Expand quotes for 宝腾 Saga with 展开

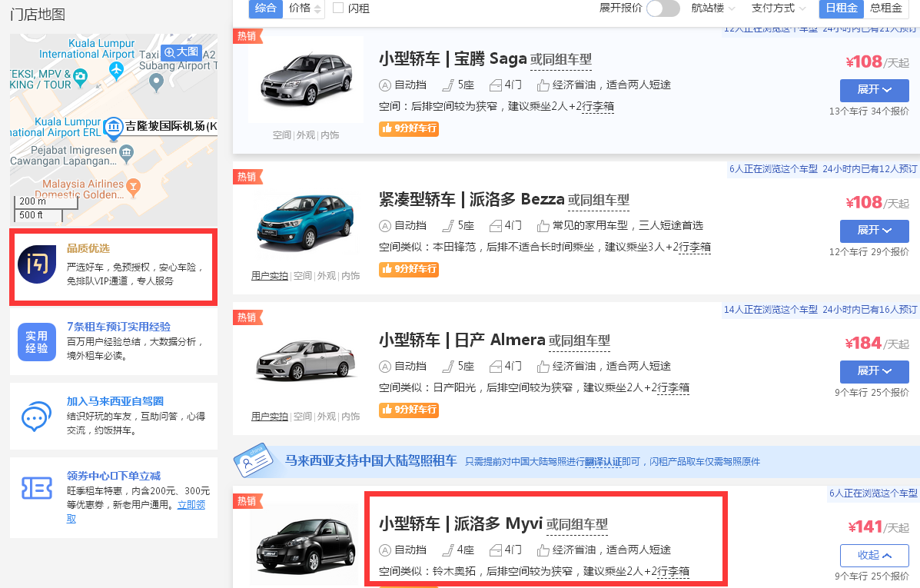874,90
